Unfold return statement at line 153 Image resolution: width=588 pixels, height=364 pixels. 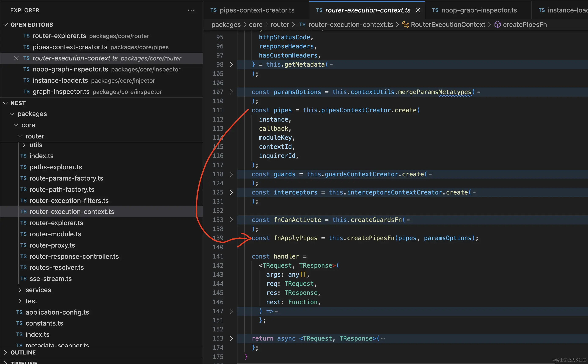(231, 338)
